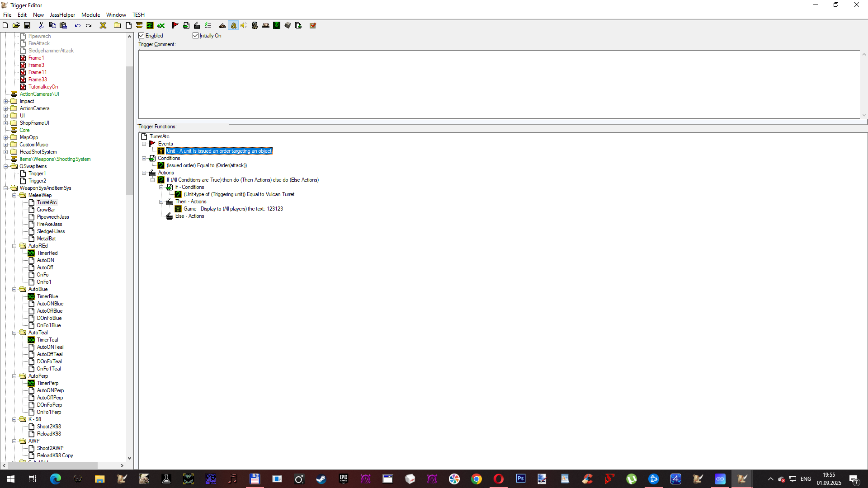Uncheck the Enabled checkbox
Image resolution: width=868 pixels, height=488 pixels.
pos(142,36)
